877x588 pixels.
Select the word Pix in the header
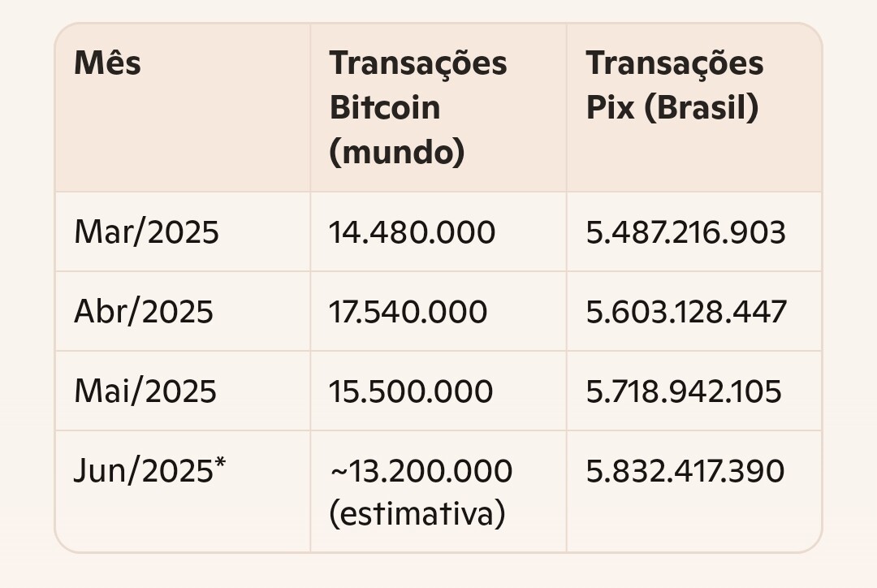click(610, 107)
